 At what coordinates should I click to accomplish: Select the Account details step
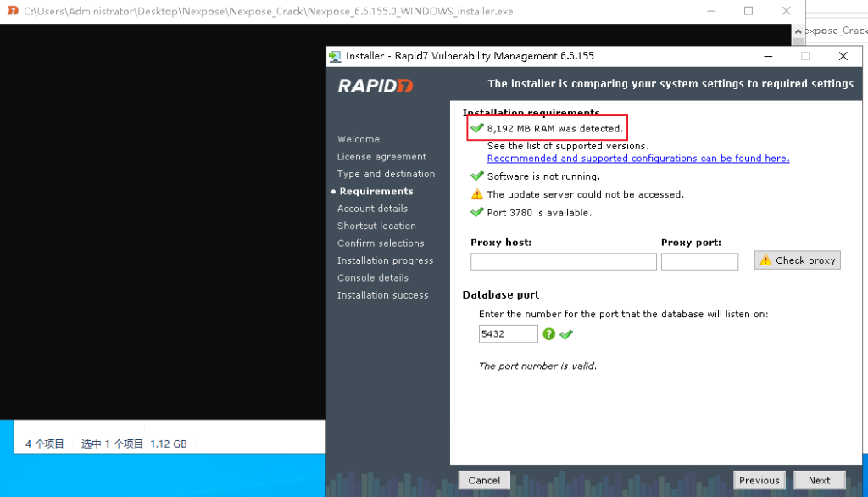(373, 209)
